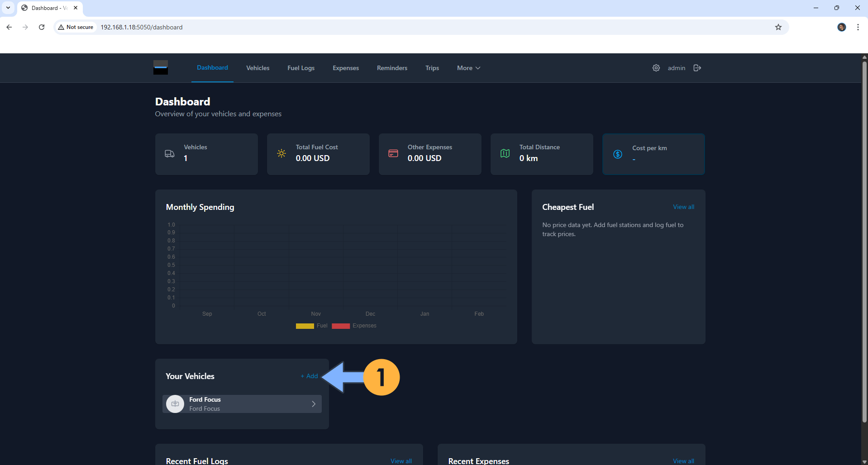Click the sun icon on Total Fuel Cost card
This screenshot has width=868, height=465.
(x=281, y=154)
